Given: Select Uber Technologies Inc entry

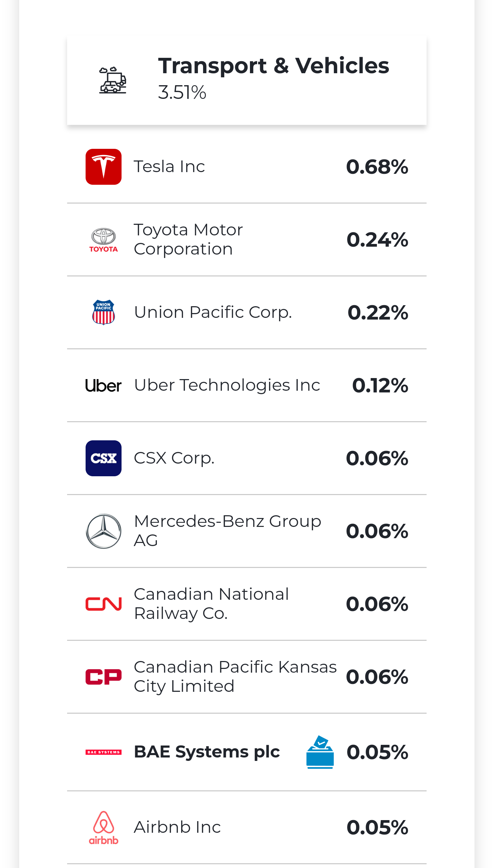Looking at the screenshot, I should 227,385.
